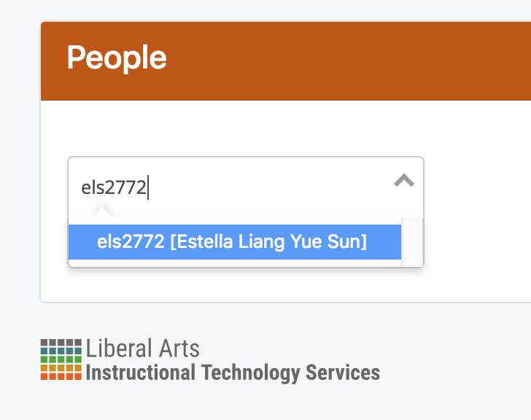
Task: Open the Liberal Arts colored grid logo
Action: 61,359
